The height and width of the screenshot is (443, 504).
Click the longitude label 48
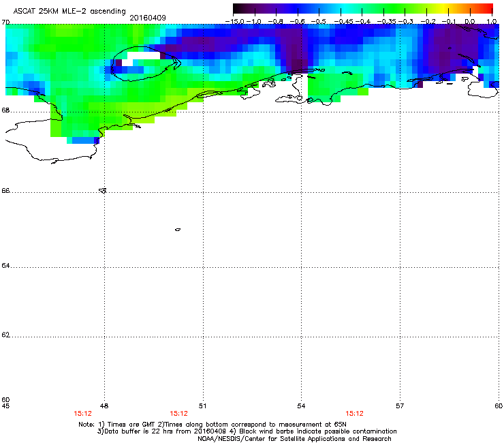(104, 406)
